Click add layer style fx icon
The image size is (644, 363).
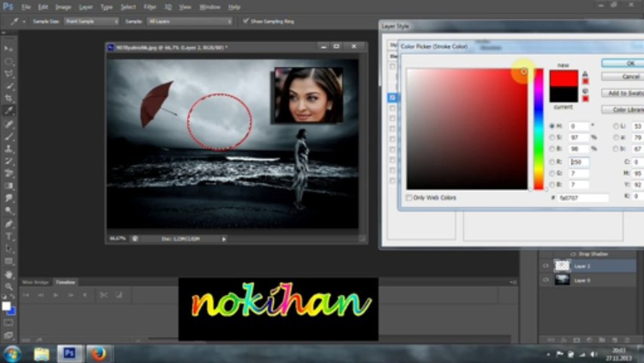coord(563,340)
